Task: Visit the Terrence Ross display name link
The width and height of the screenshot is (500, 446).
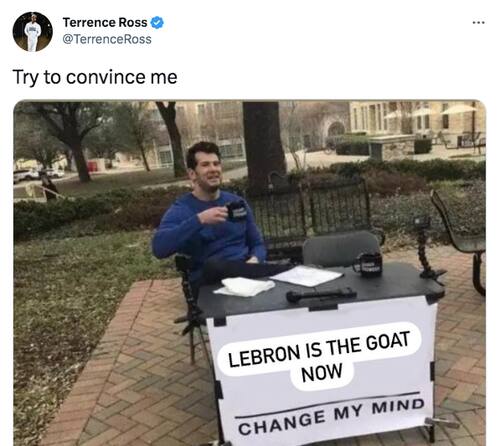Action: coord(105,23)
